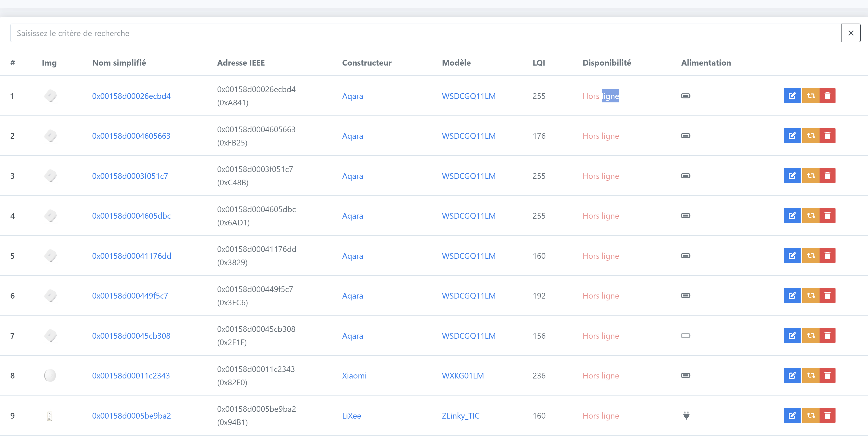Sort by the LQI column header
This screenshot has width=868, height=437.
538,63
